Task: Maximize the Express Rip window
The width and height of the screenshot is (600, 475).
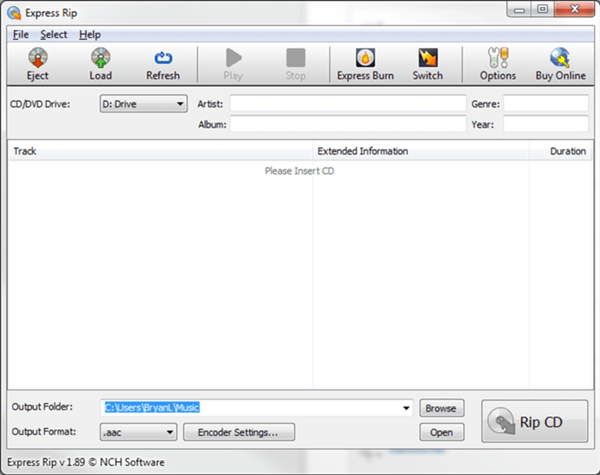Action: point(543,9)
